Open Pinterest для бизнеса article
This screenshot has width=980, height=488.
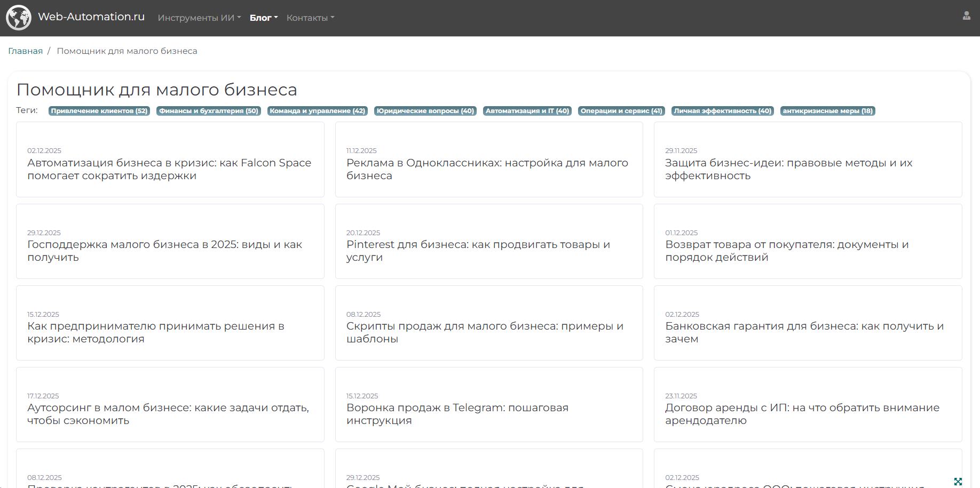tap(478, 251)
